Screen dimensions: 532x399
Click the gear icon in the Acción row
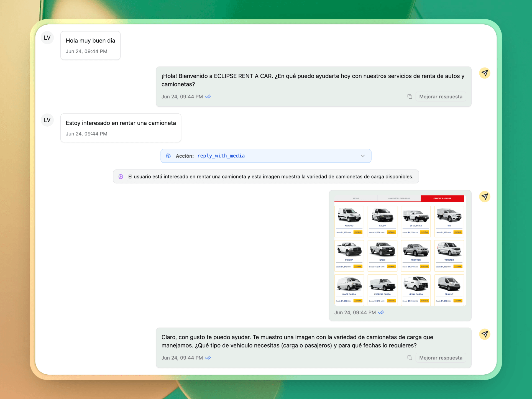[x=168, y=156]
